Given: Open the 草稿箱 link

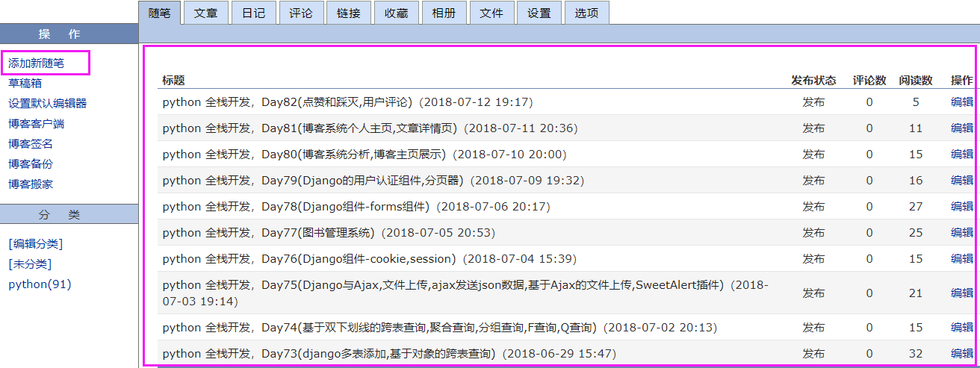Looking at the screenshot, I should click(25, 84).
